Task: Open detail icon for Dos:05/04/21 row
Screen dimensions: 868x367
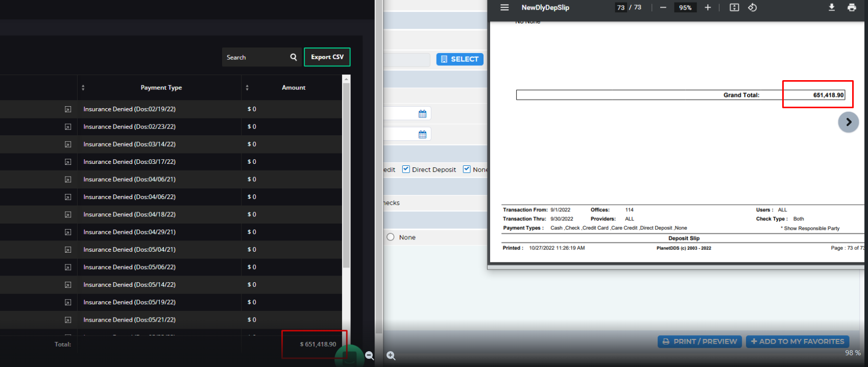Action: [x=68, y=250]
